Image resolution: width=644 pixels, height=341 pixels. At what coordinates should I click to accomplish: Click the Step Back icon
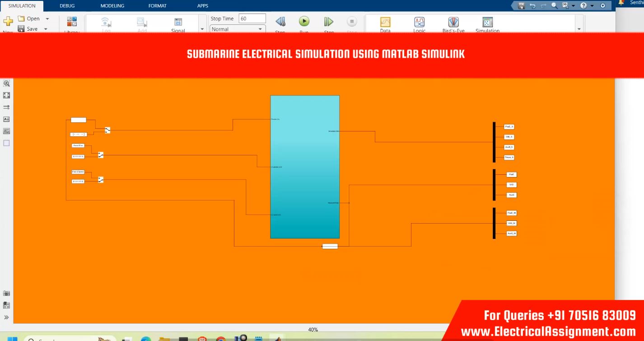pyautogui.click(x=280, y=22)
